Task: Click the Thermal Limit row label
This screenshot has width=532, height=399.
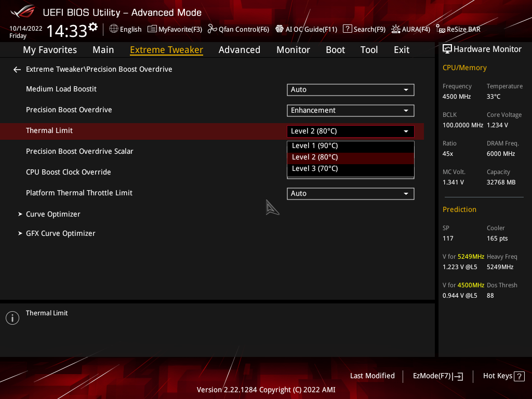Action: tap(49, 130)
